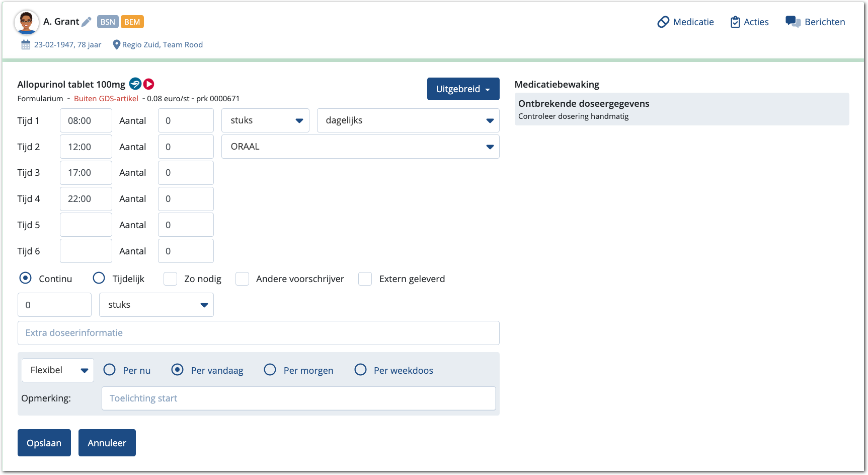Screen dimensions: 868x475
Task: Tick the Extern geleverd checkbox
Action: pos(365,279)
